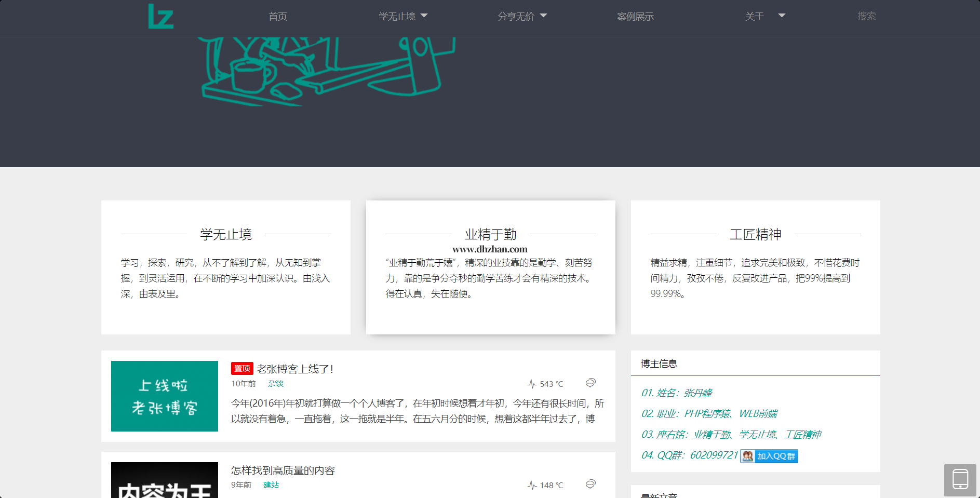The height and width of the screenshot is (498, 980).
Task: Open the mobile view phone icon
Action: click(x=960, y=479)
